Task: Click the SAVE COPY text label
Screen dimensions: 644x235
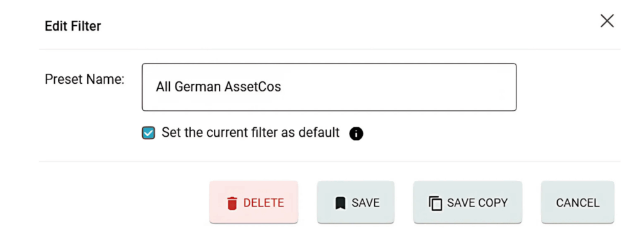Action: pyautogui.click(x=477, y=203)
